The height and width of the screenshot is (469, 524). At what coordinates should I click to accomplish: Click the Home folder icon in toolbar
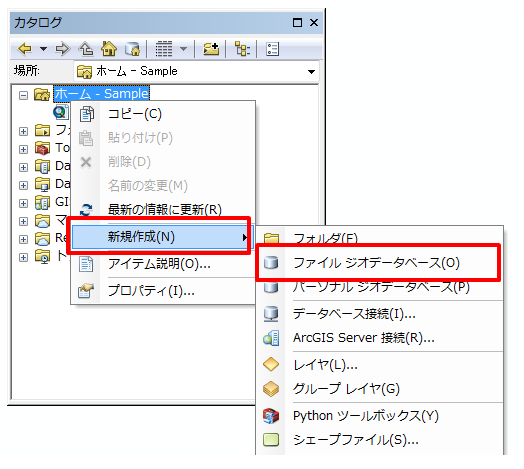click(x=109, y=49)
